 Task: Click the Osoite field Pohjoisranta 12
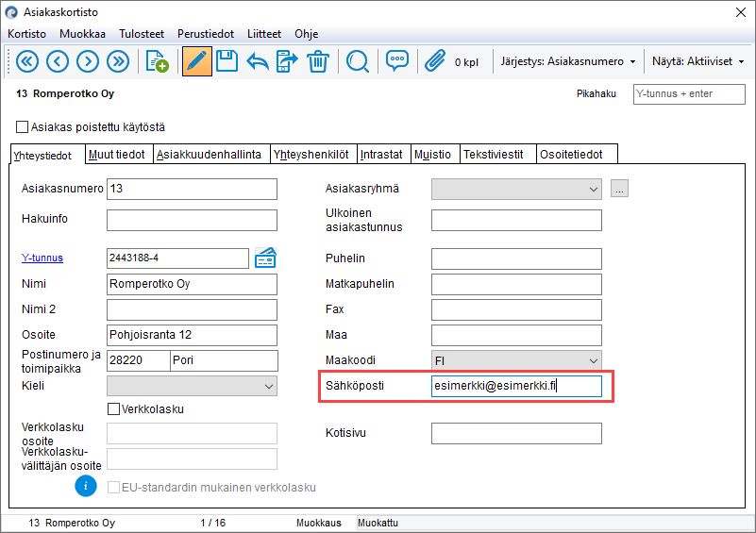pos(192,335)
